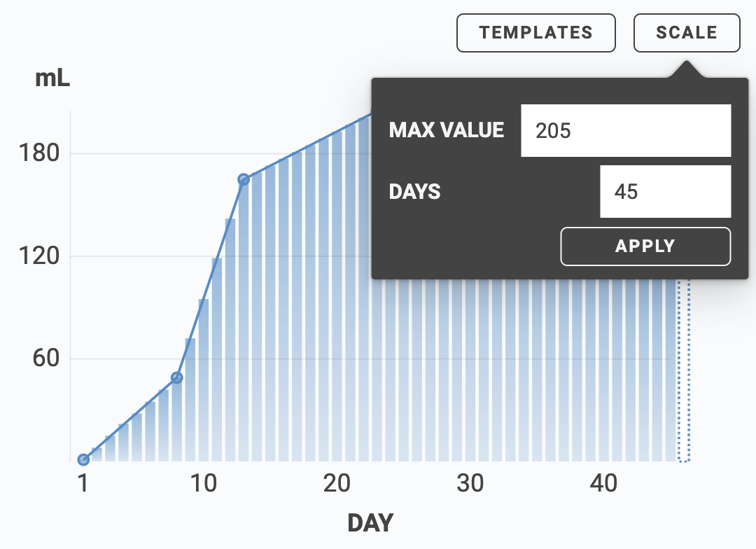
Task: Select the curve control point at day 1
Action: (83, 459)
